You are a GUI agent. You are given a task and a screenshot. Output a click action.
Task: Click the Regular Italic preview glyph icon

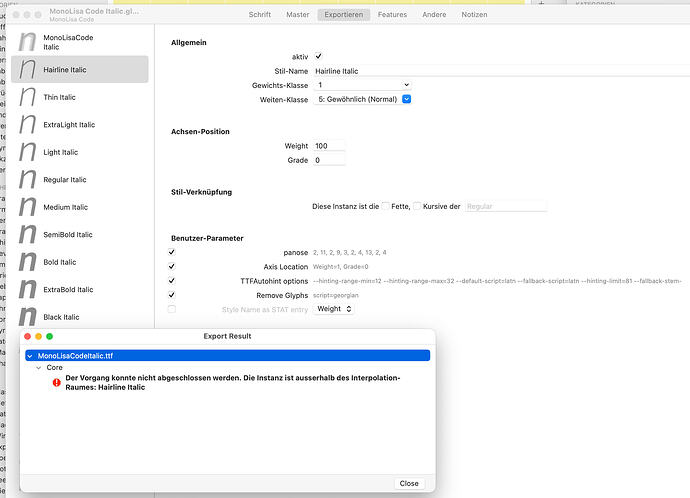(x=27, y=179)
